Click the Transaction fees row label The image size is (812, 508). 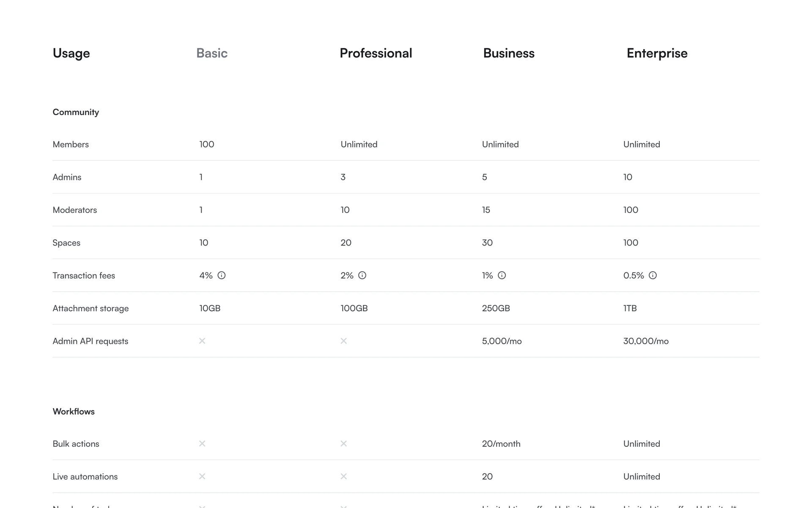click(x=84, y=276)
